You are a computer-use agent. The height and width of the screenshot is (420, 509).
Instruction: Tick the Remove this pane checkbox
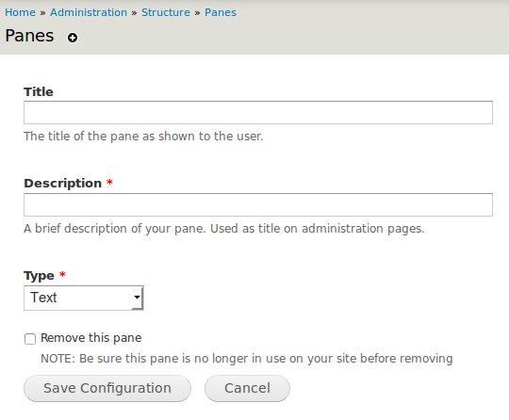(30, 339)
